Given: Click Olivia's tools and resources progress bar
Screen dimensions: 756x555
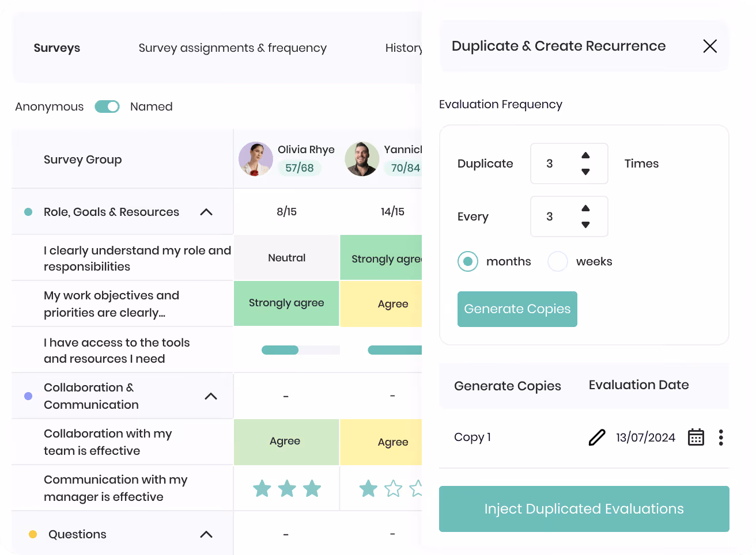Looking at the screenshot, I should pos(301,350).
